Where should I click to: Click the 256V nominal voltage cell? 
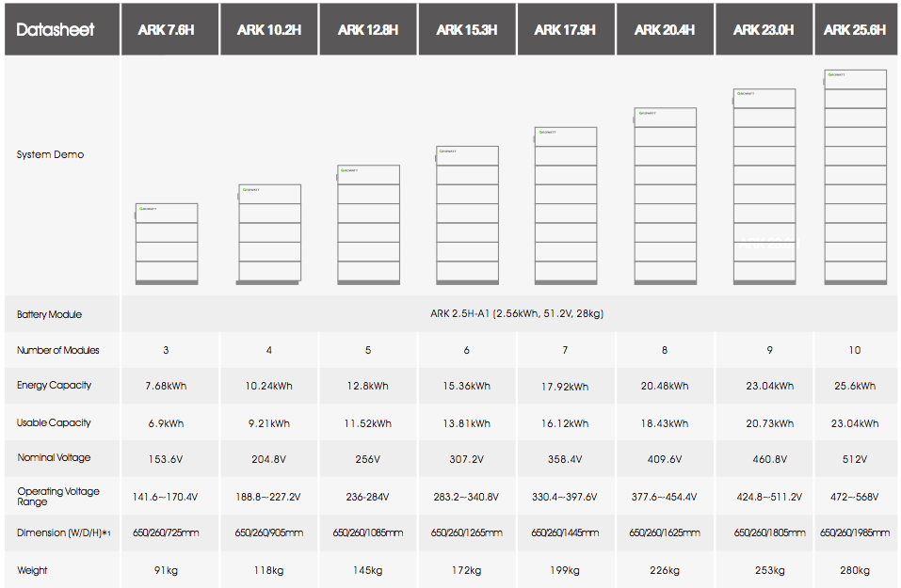coord(367,459)
